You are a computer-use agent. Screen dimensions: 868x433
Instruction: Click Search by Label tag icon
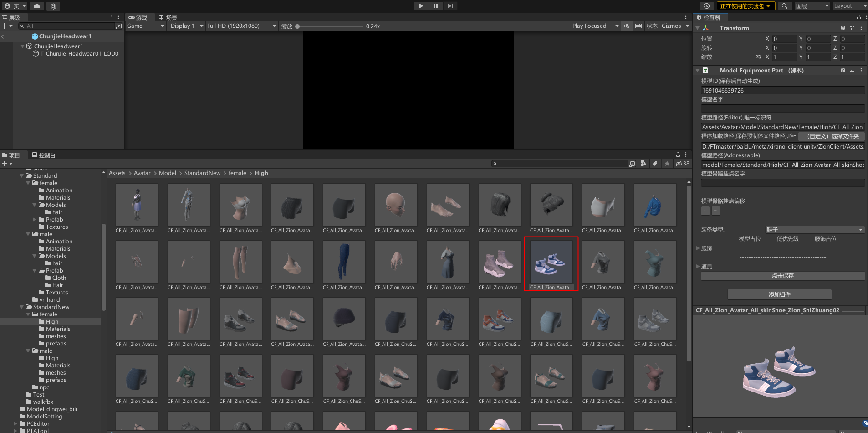pos(655,164)
